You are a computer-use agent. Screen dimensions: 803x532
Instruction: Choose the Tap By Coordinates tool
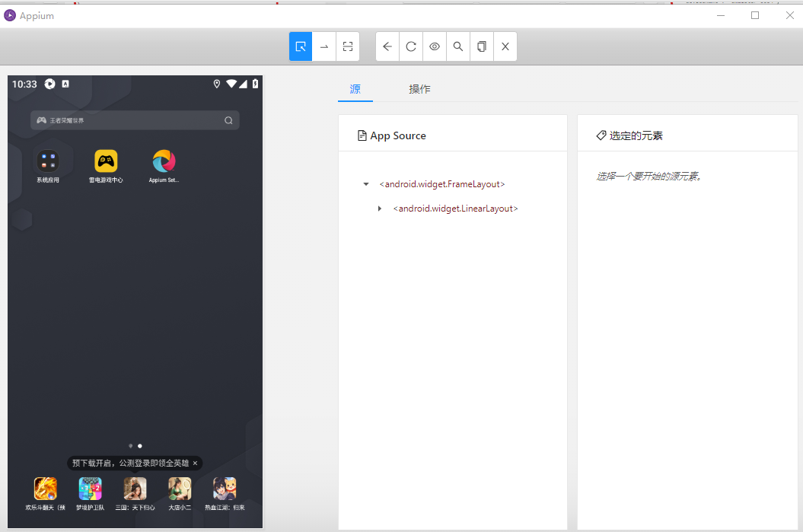coord(348,46)
